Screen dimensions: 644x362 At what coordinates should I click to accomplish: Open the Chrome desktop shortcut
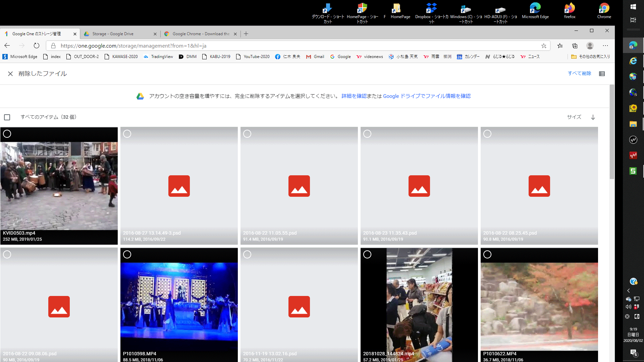tap(604, 11)
